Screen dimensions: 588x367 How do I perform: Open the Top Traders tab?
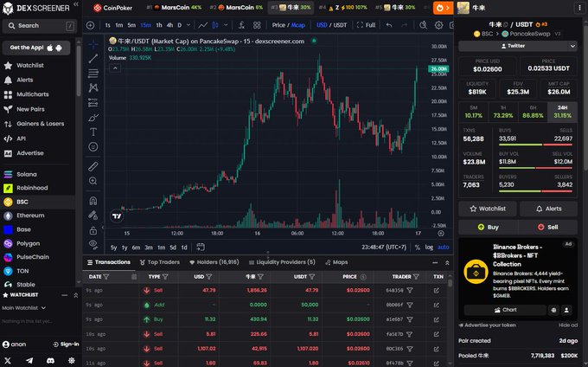(x=159, y=262)
